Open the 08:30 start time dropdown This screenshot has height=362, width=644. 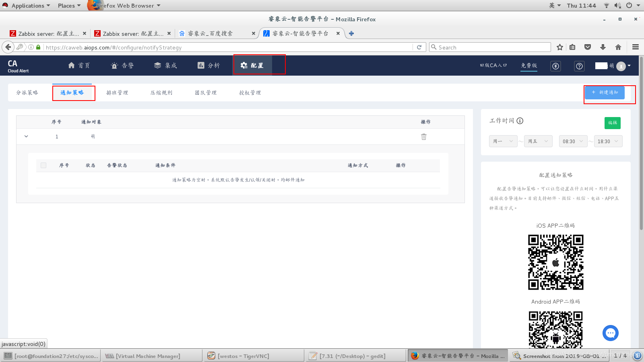click(573, 141)
